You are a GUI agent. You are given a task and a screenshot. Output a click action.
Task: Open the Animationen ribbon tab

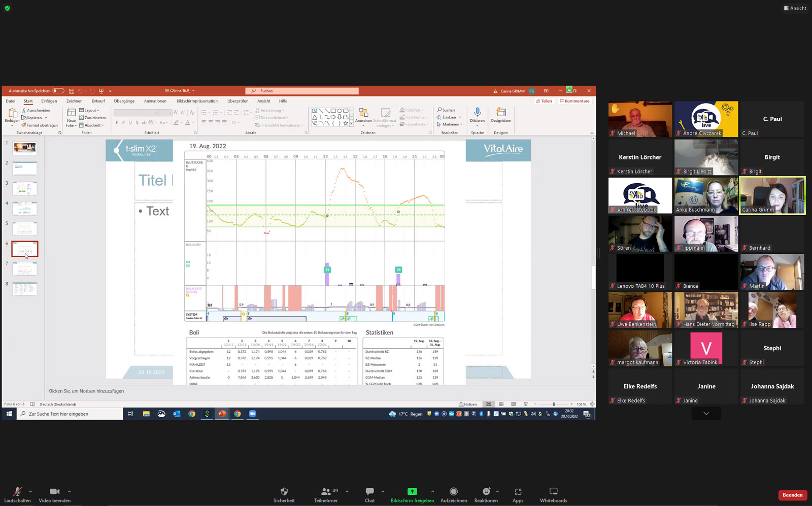tap(155, 101)
